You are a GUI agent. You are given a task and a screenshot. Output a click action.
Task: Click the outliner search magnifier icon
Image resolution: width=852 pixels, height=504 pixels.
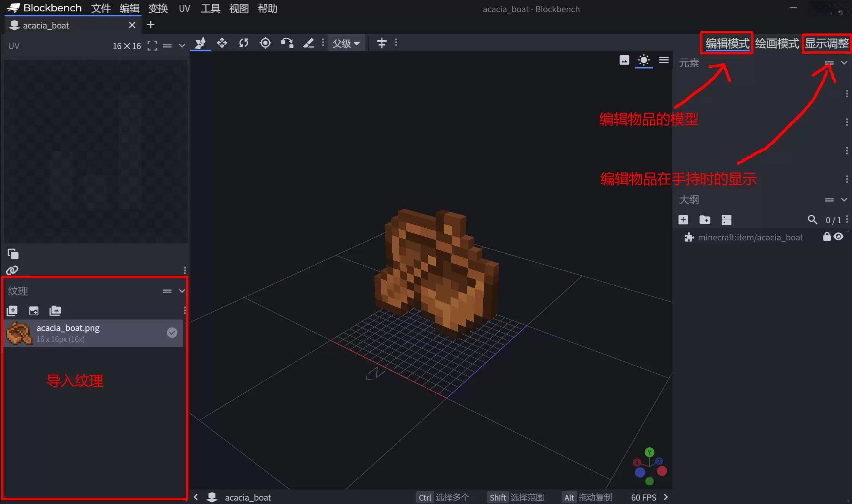812,220
